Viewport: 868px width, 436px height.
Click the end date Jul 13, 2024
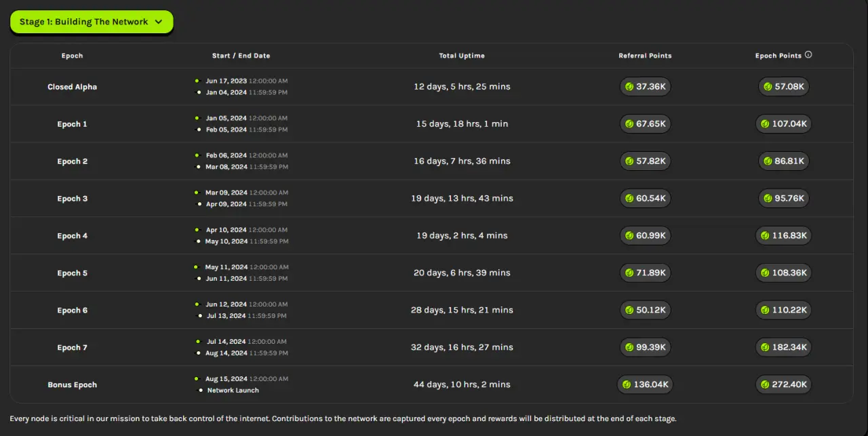pyautogui.click(x=226, y=316)
